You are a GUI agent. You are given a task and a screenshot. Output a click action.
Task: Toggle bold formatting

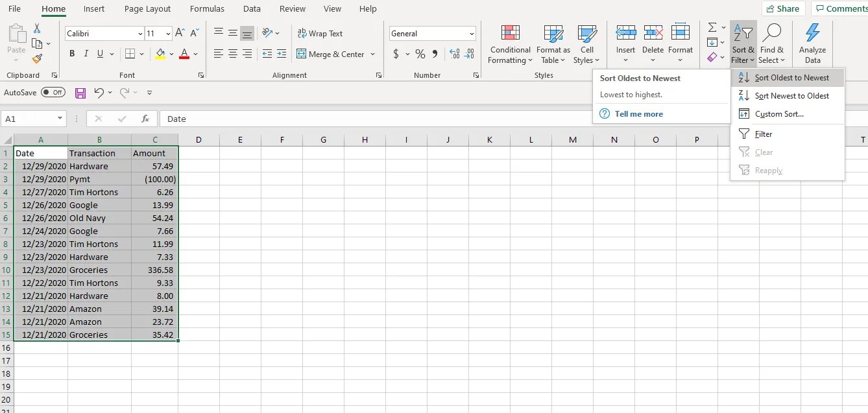point(72,54)
